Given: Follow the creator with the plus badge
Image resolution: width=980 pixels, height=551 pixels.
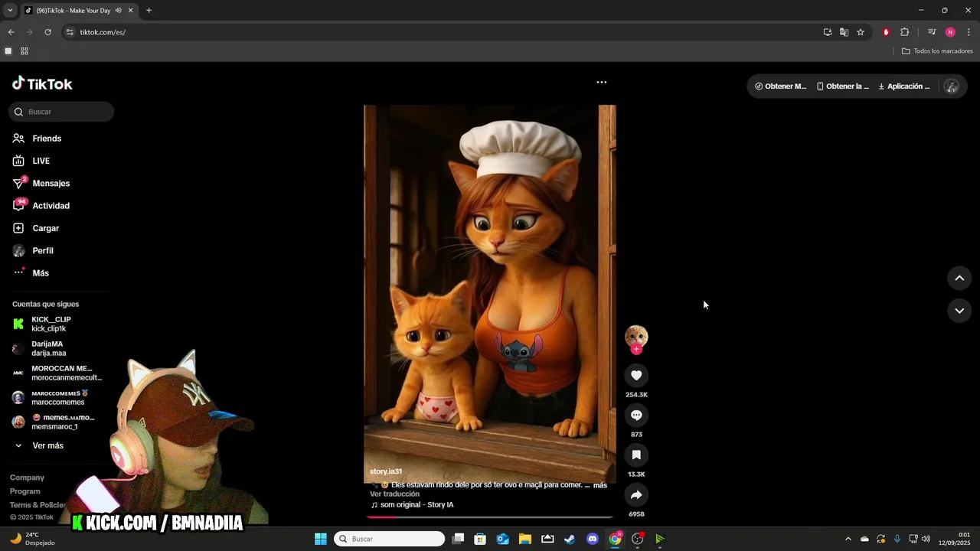Looking at the screenshot, I should [636, 349].
